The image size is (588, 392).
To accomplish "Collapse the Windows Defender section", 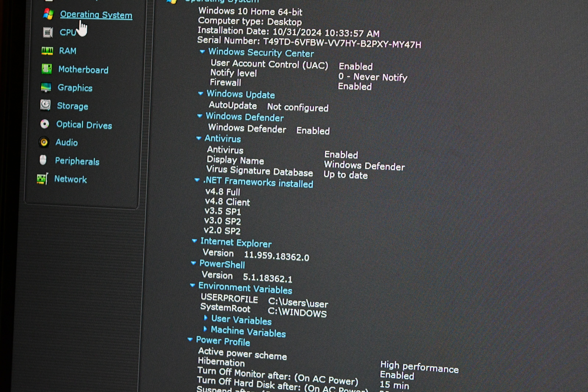I will pyautogui.click(x=200, y=116).
